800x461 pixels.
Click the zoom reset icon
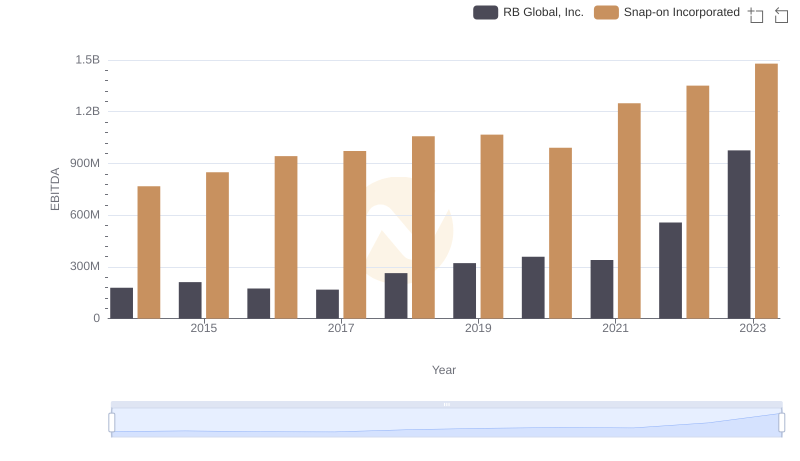[x=781, y=15]
